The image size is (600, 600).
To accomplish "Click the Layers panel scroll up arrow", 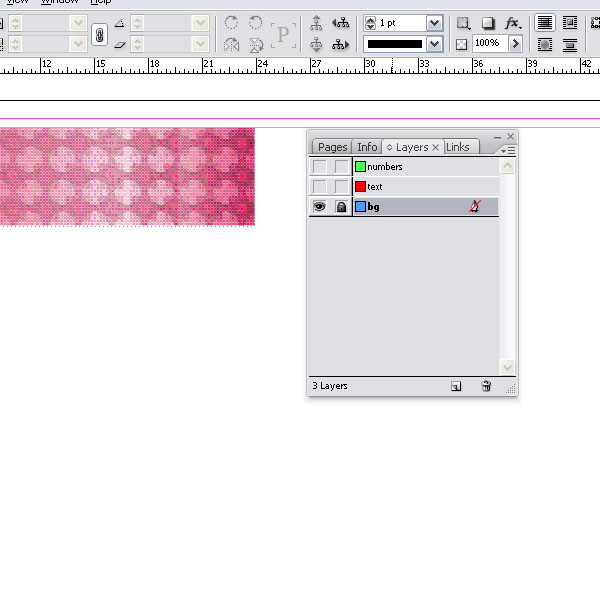I will [507, 166].
